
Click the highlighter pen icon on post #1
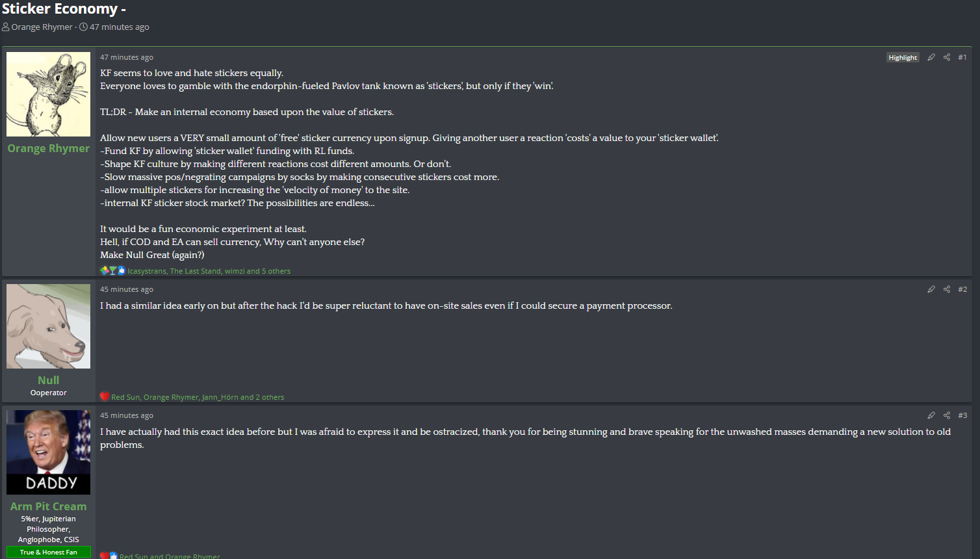click(931, 57)
